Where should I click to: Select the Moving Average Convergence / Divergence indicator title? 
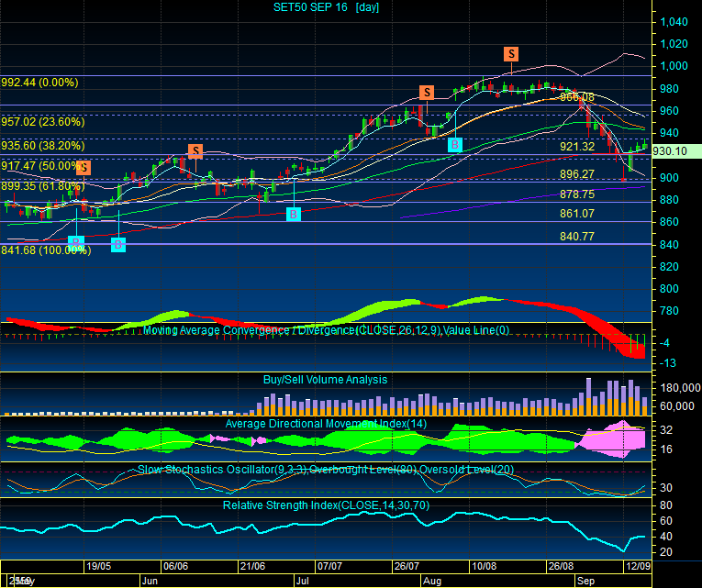pos(326,330)
